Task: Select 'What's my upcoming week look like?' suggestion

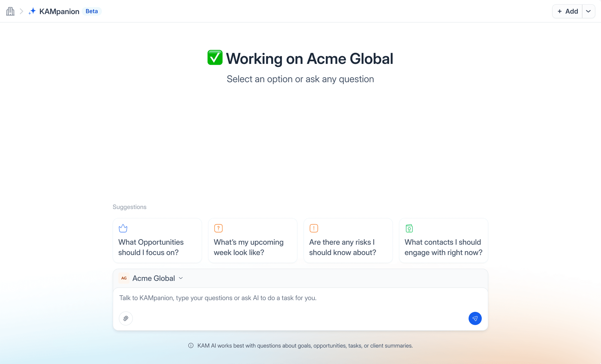Action: (252, 247)
